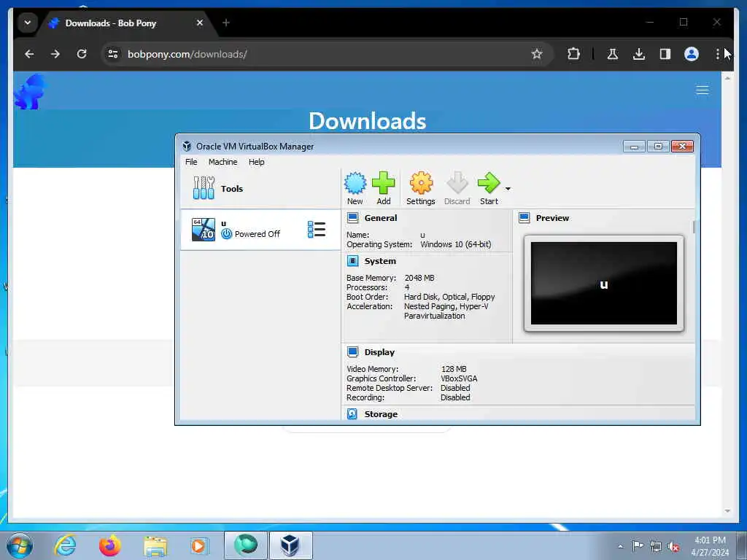Click the Preview section icon
This screenshot has height=560, width=747.
click(x=524, y=218)
